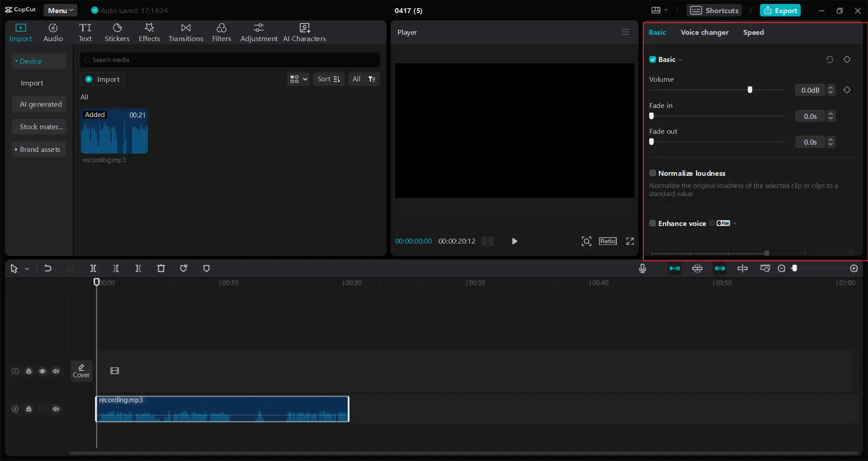Click the Export button
This screenshot has height=461, width=868.
coord(781,10)
